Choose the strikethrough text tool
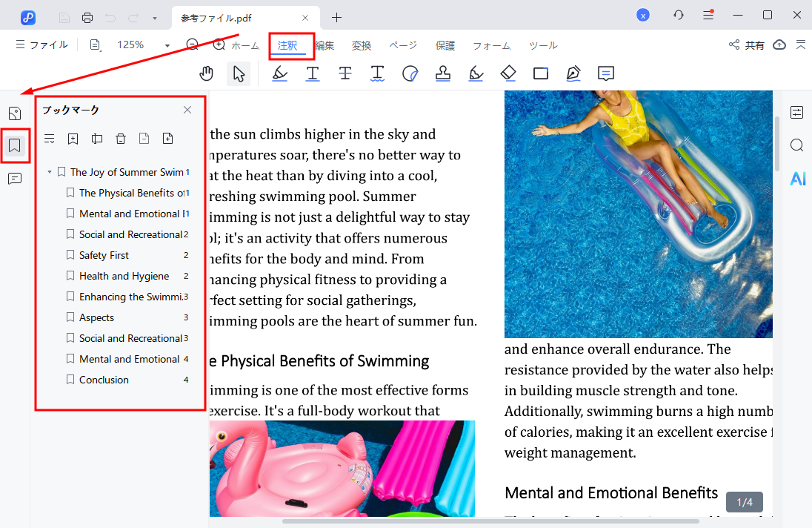 pyautogui.click(x=345, y=73)
